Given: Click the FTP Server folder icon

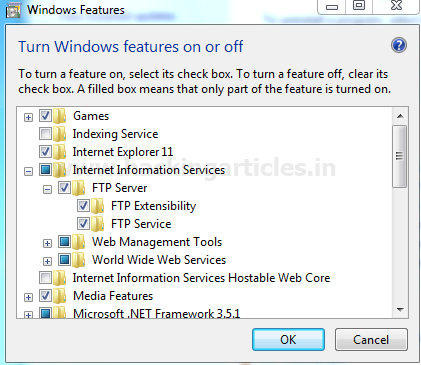Looking at the screenshot, I should [79, 188].
